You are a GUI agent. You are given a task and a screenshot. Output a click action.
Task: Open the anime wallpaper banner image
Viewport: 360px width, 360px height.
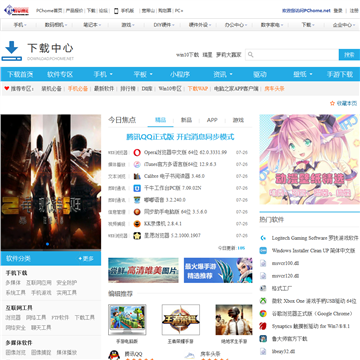pyautogui.click(x=310, y=159)
